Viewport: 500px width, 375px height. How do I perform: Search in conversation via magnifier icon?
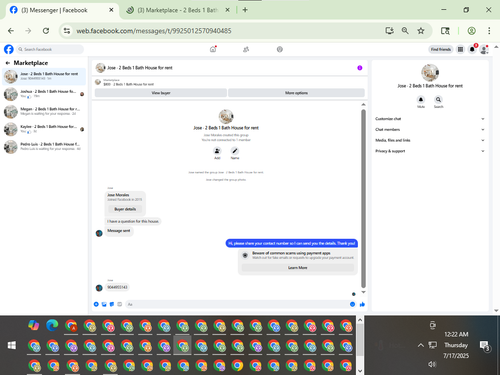tap(438, 99)
